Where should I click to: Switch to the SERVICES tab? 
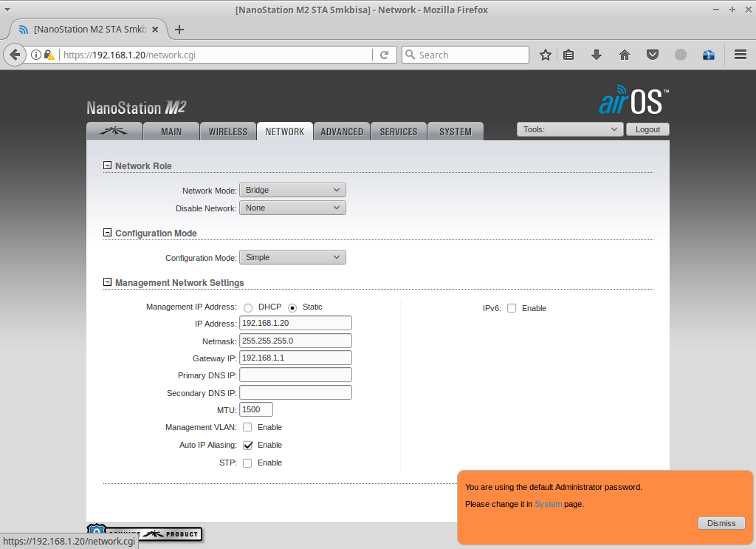pos(399,132)
